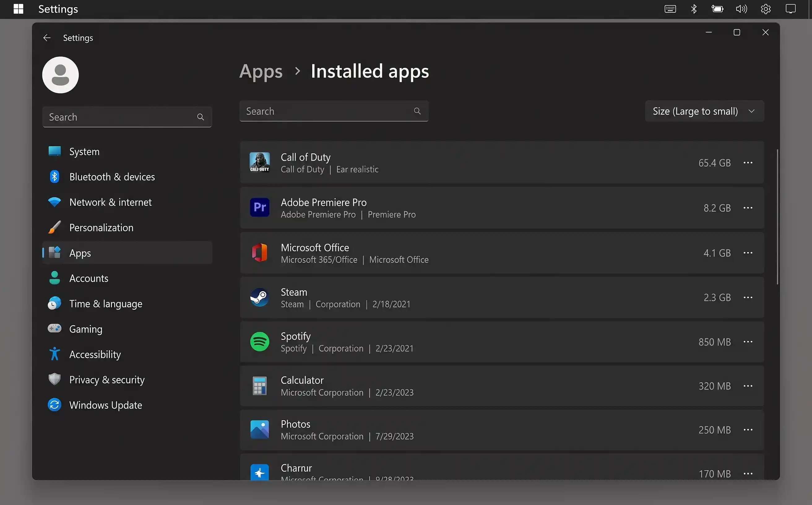Click the Spotify app name

point(296,336)
